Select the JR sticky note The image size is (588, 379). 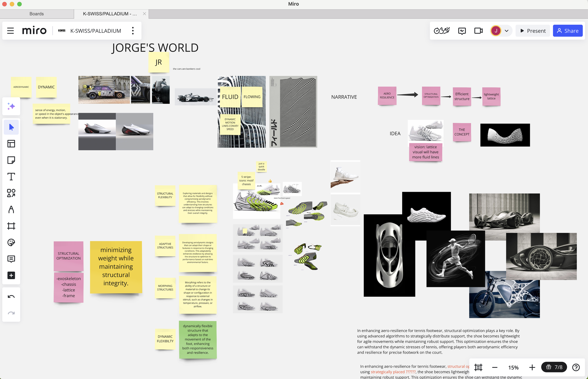tap(159, 62)
